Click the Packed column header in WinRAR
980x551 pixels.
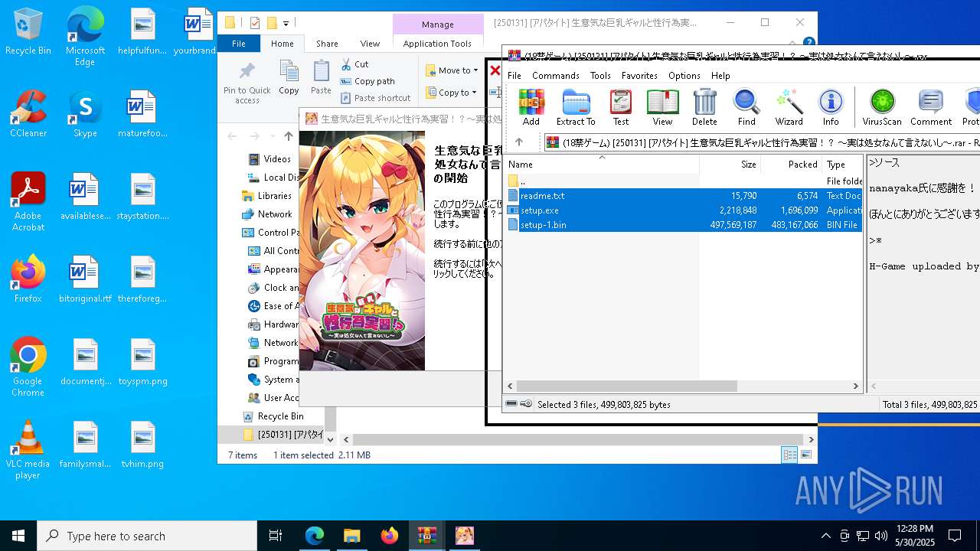coord(791,164)
